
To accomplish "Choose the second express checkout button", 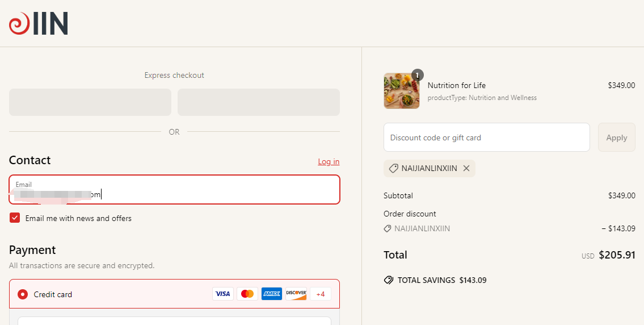I will click(259, 102).
